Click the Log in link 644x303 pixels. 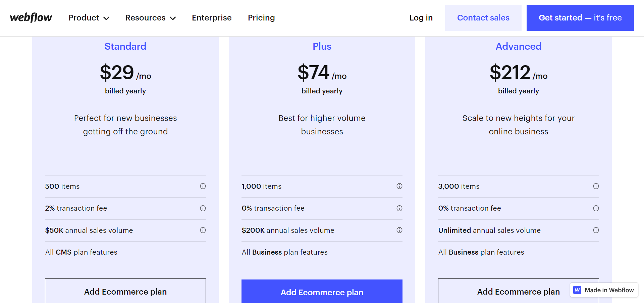421,18
